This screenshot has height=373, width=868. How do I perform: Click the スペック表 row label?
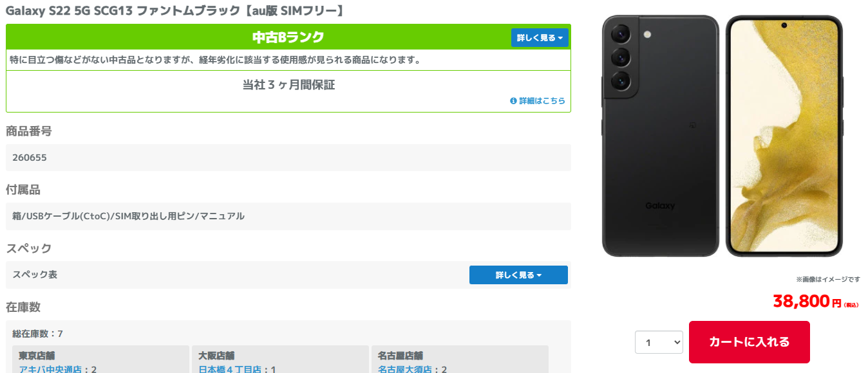(35, 275)
